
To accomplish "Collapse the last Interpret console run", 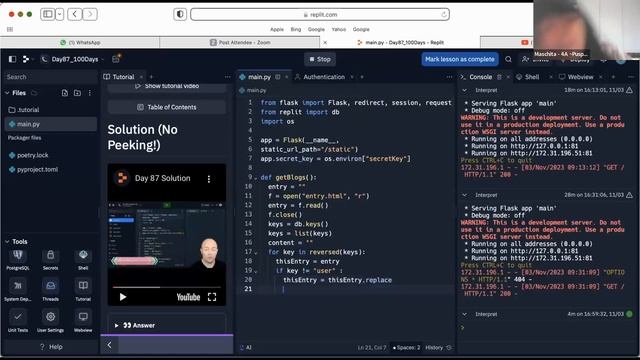I will pyautogui.click(x=464, y=314).
